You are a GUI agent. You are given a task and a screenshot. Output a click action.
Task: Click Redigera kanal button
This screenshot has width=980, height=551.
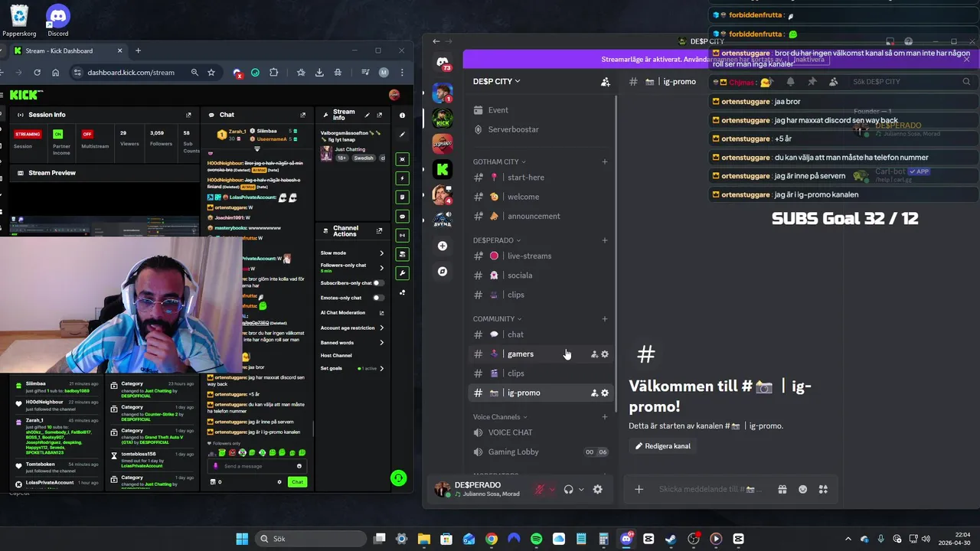coord(663,446)
